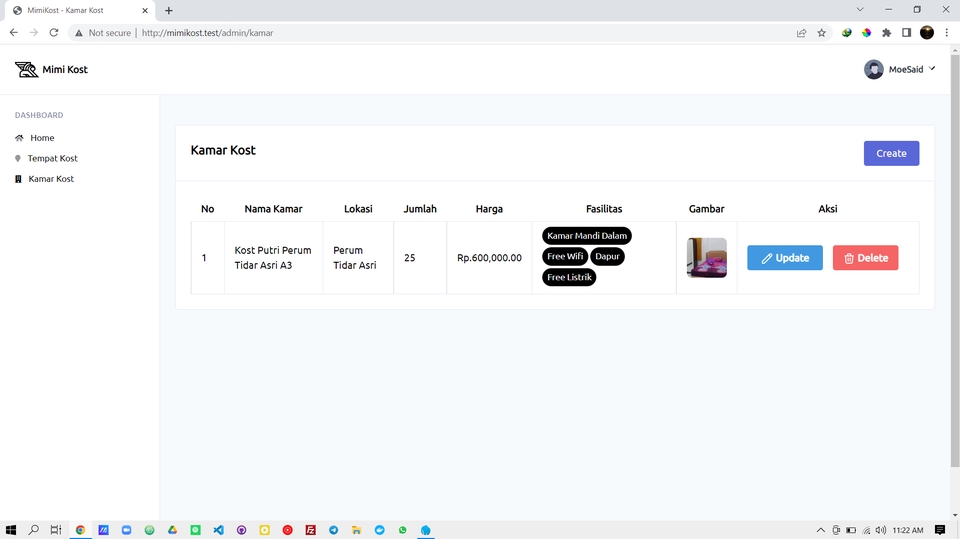The height and width of the screenshot is (539, 960).
Task: Expand the MoeSaid user dropdown
Action: click(x=899, y=69)
